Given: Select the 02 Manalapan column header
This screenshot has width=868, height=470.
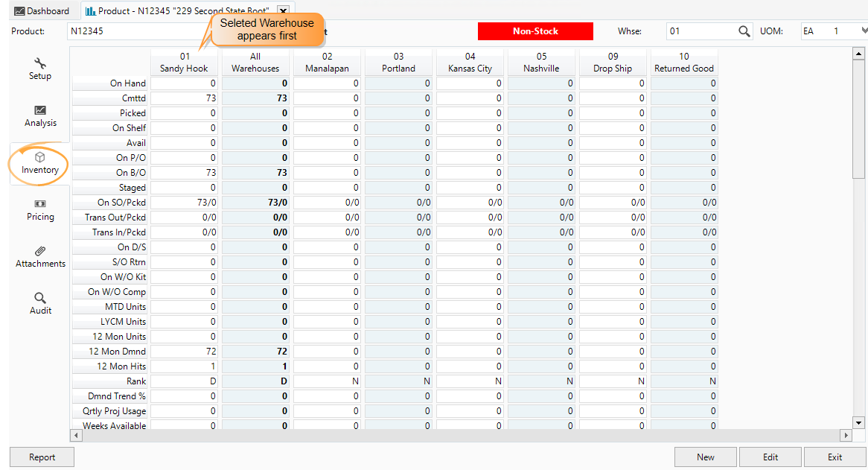Looking at the screenshot, I should (x=327, y=62).
